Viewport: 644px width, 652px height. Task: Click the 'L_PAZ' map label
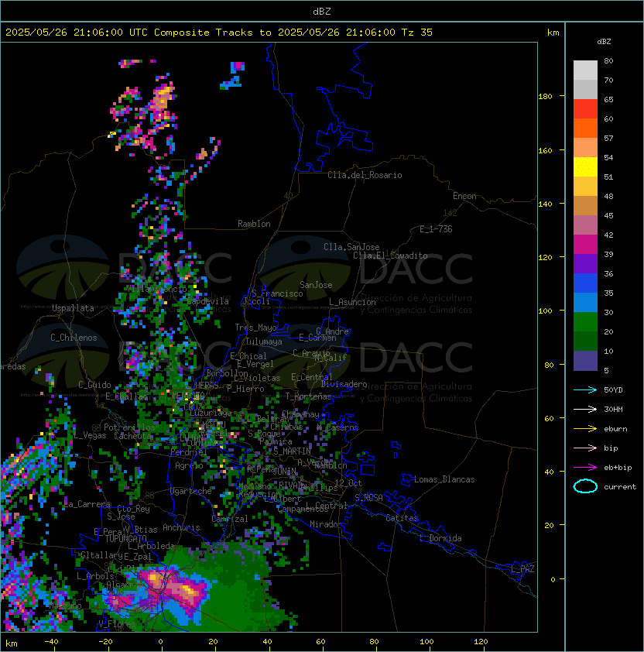(x=522, y=569)
